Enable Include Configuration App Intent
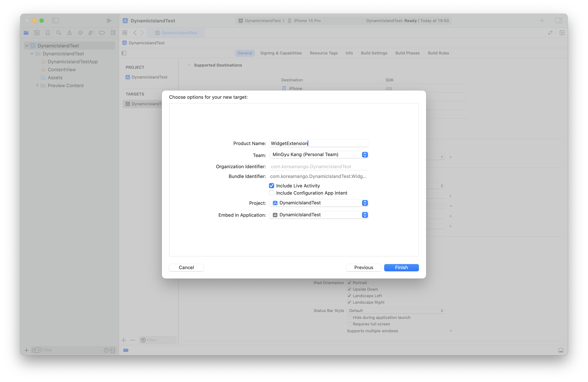The height and width of the screenshot is (382, 588). click(272, 193)
